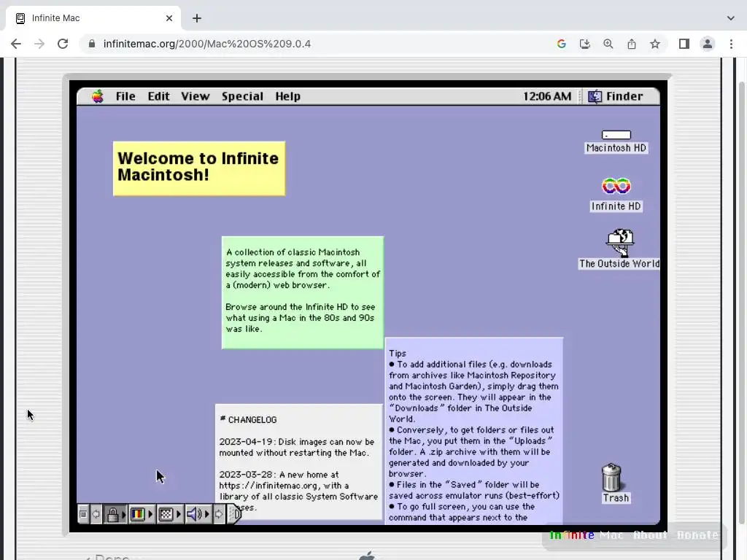Bookmark this page with star icon
This screenshot has height=560, width=747.
pyautogui.click(x=655, y=44)
